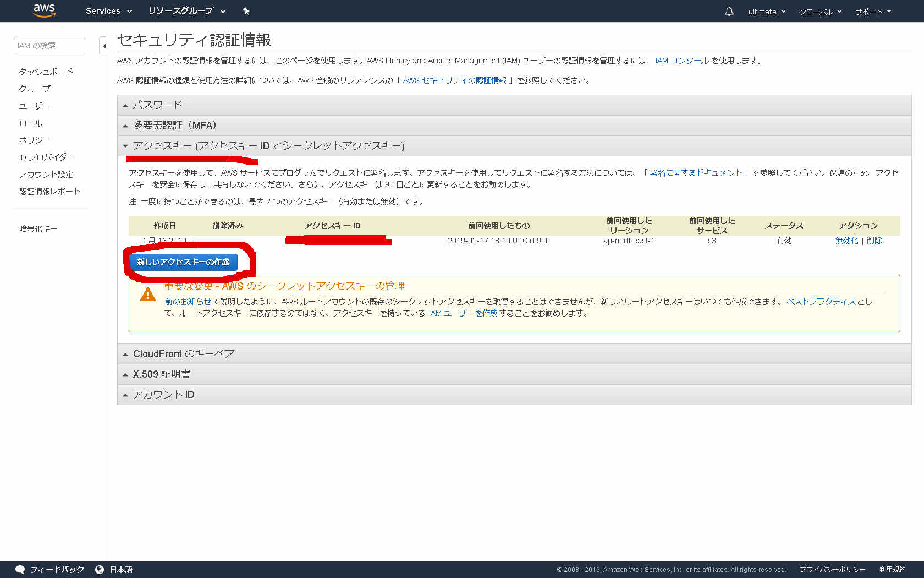Open the 署名に関するドキュメント link
924x578 pixels.
[x=696, y=173]
